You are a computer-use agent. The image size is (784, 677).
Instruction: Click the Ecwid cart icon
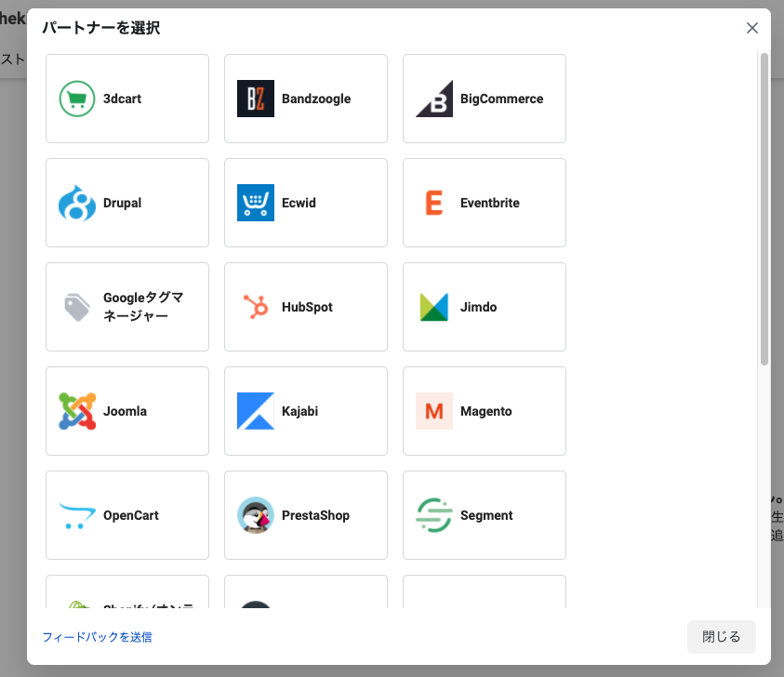click(256, 203)
